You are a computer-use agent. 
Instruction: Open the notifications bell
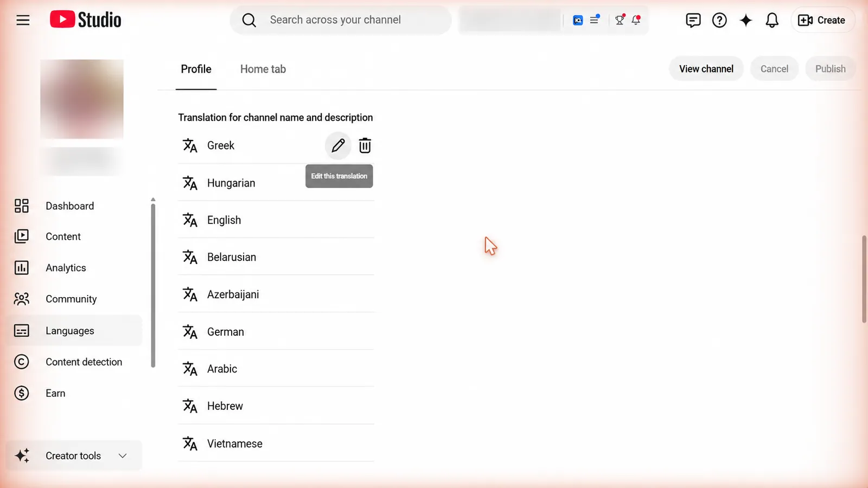coord(772,20)
